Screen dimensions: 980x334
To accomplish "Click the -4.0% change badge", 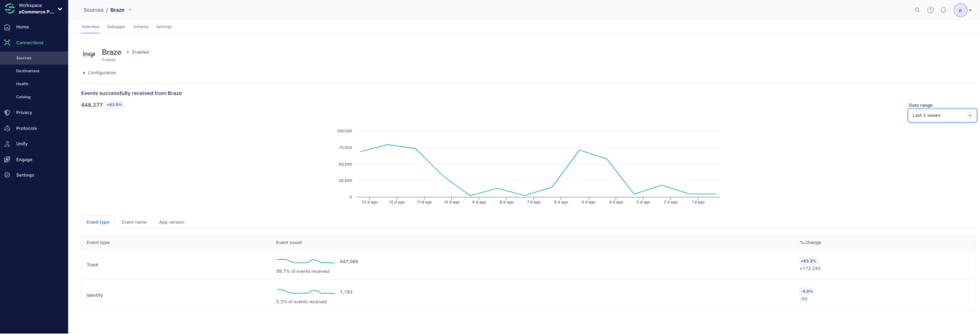I will point(807,291).
